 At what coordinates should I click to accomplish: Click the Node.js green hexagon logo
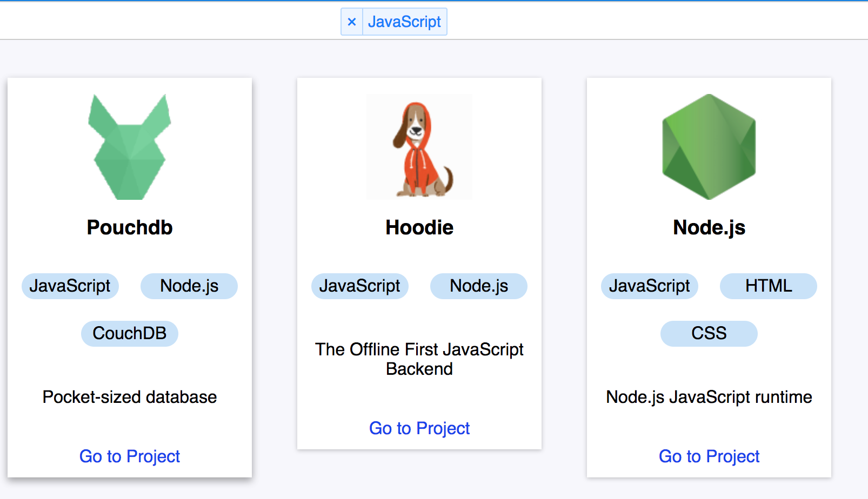709,147
